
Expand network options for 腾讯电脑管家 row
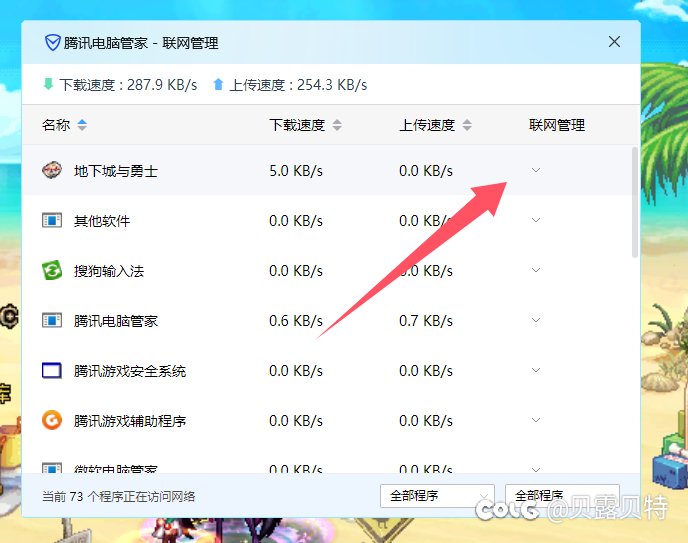(x=536, y=320)
